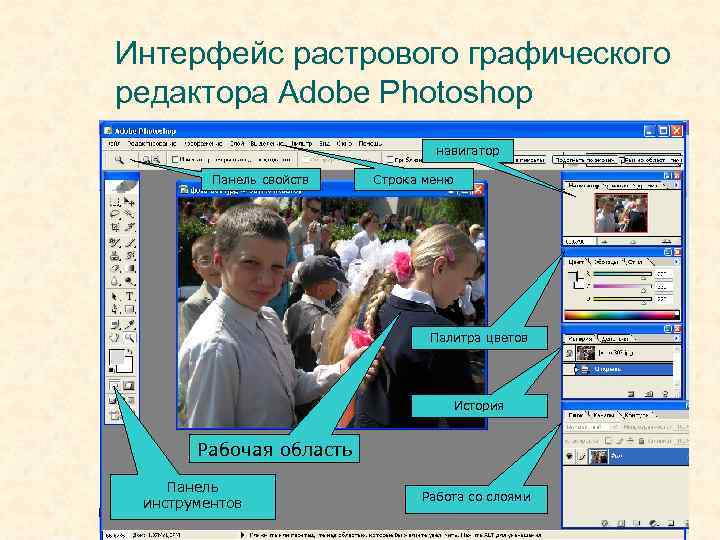Select the Eyedropper tool in toolbox
The image size is (720, 540).
tap(129, 325)
